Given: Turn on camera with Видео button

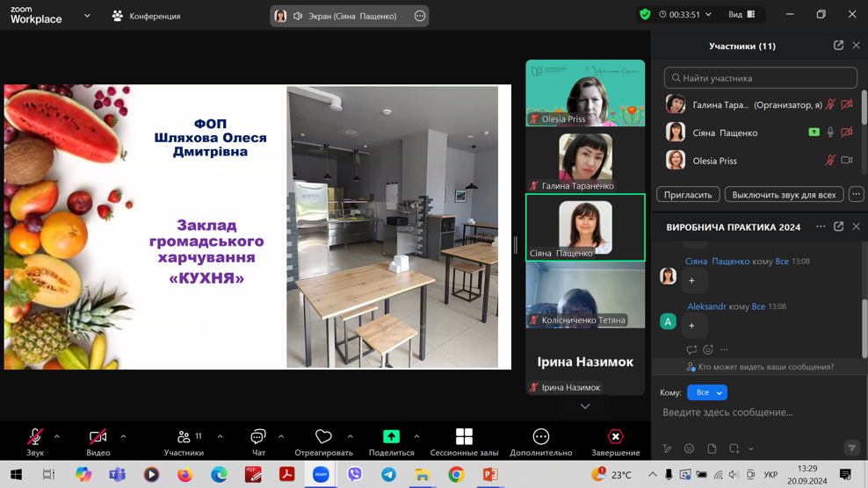Looking at the screenshot, I should pyautogui.click(x=98, y=437).
